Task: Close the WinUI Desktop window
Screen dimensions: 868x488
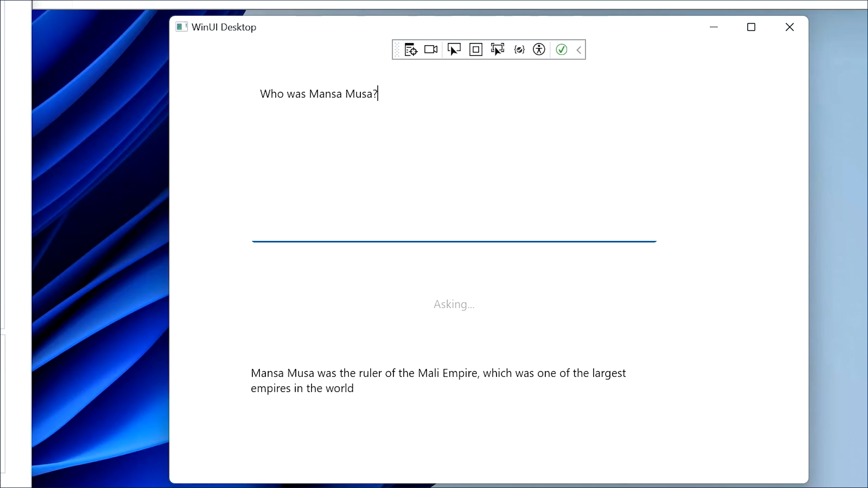Action: point(789,27)
